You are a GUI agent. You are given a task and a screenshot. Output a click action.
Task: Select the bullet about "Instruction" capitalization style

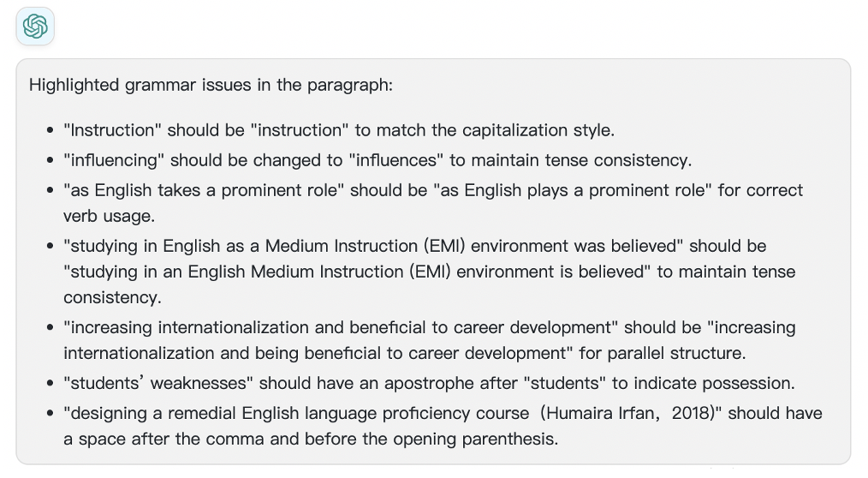click(339, 130)
